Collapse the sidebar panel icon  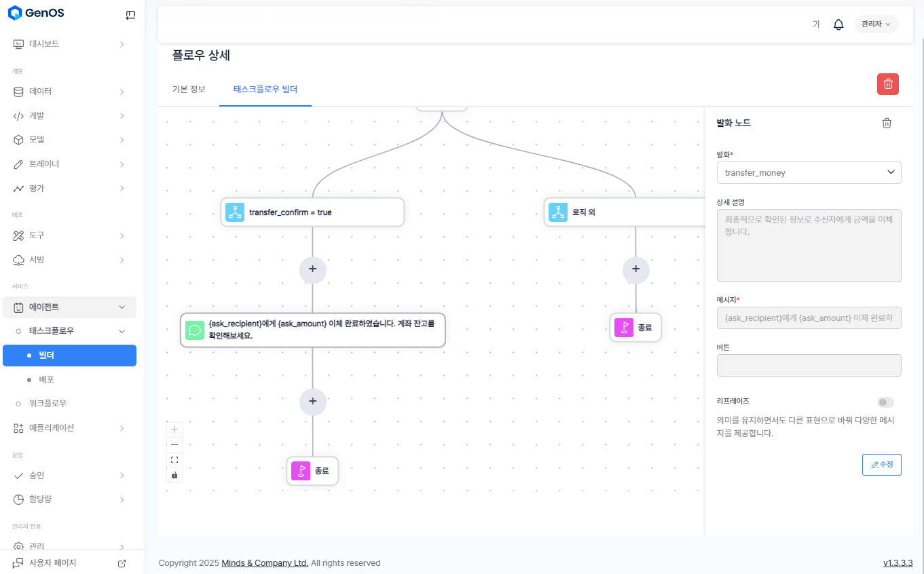coord(130,15)
